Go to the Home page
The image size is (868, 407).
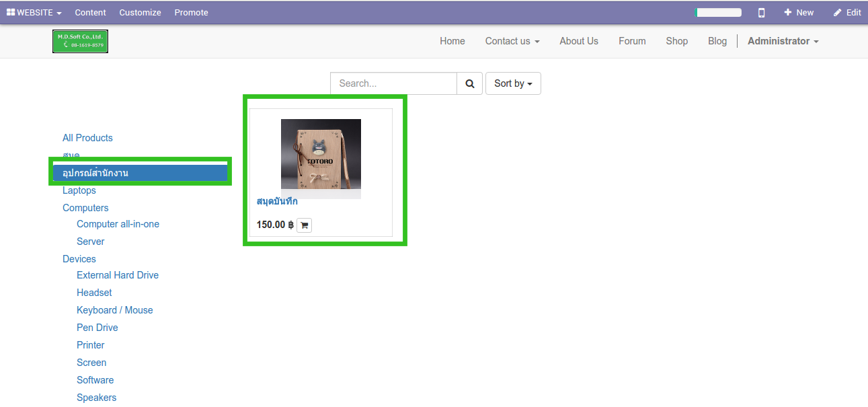[x=452, y=41]
